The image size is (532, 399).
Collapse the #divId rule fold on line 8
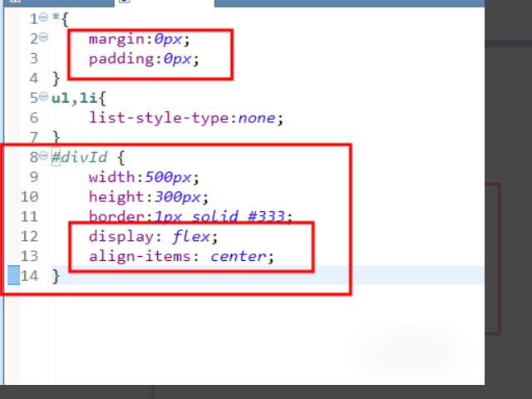pyautogui.click(x=43, y=155)
